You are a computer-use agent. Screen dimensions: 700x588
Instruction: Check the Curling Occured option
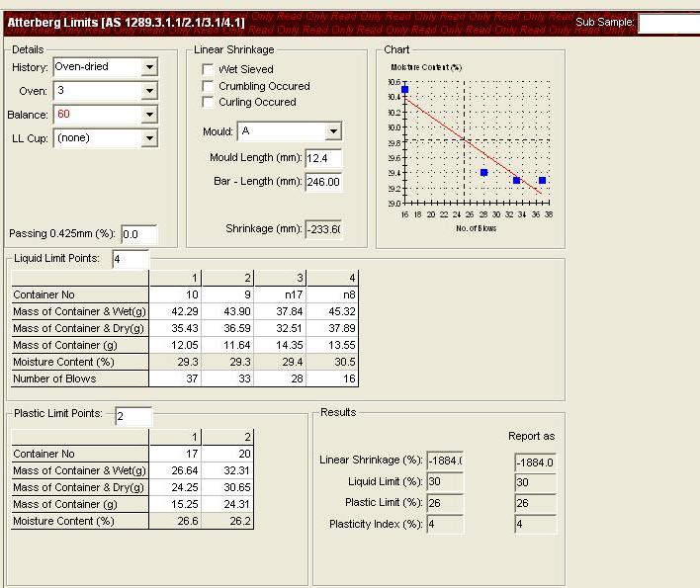point(209,102)
